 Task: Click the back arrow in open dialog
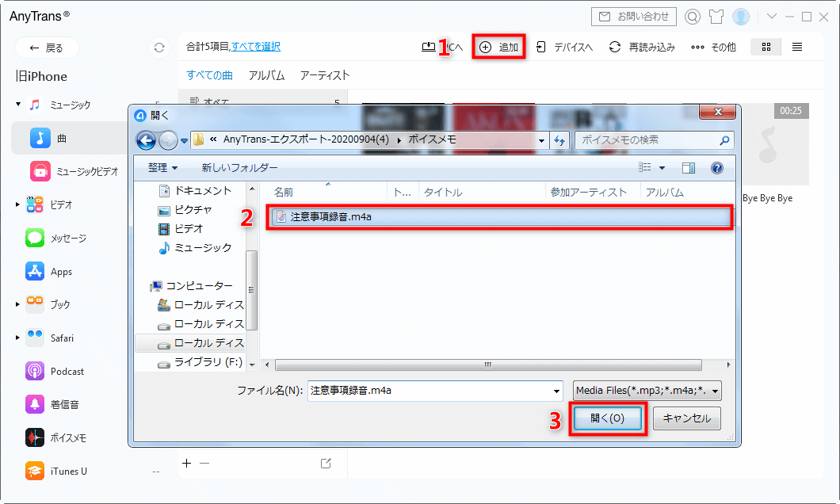[x=146, y=140]
